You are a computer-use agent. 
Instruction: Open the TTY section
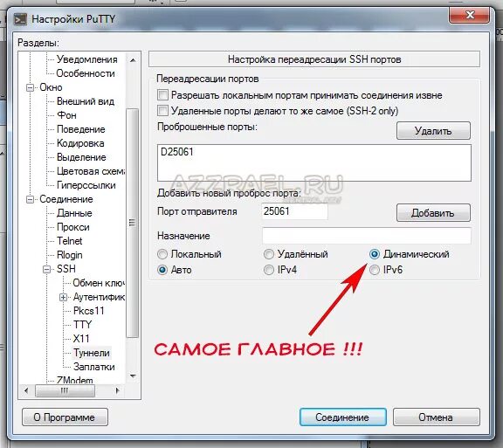click(82, 325)
